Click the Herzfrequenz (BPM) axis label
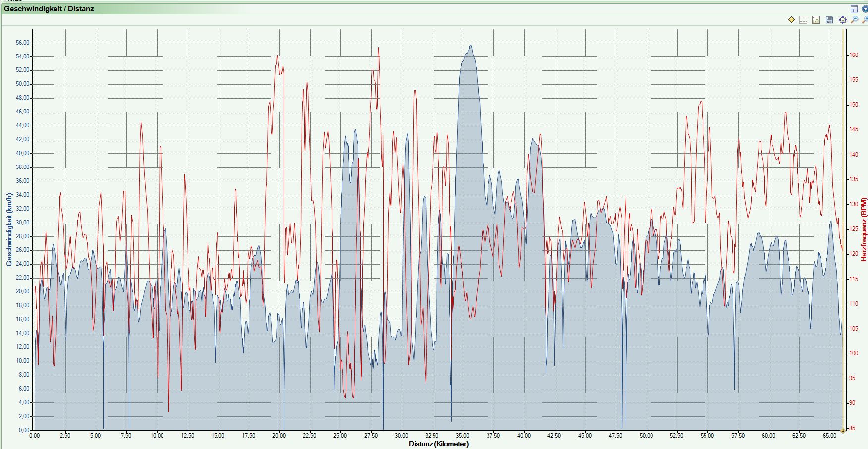 864,229
